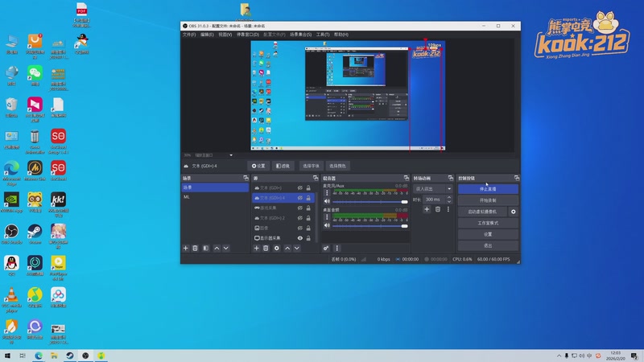Image resolution: width=644 pixels, height=362 pixels.
Task: Mute the 麦克风/Aux speaker icon
Action: pos(327,202)
